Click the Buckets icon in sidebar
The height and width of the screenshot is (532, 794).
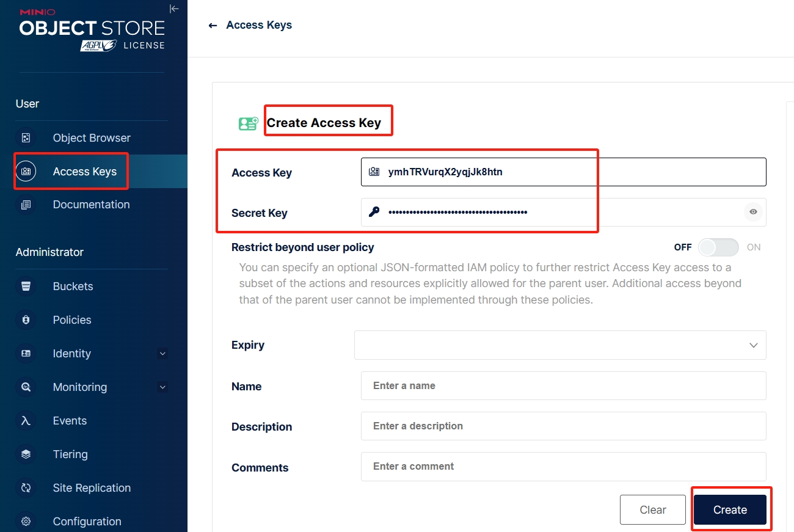coord(26,286)
